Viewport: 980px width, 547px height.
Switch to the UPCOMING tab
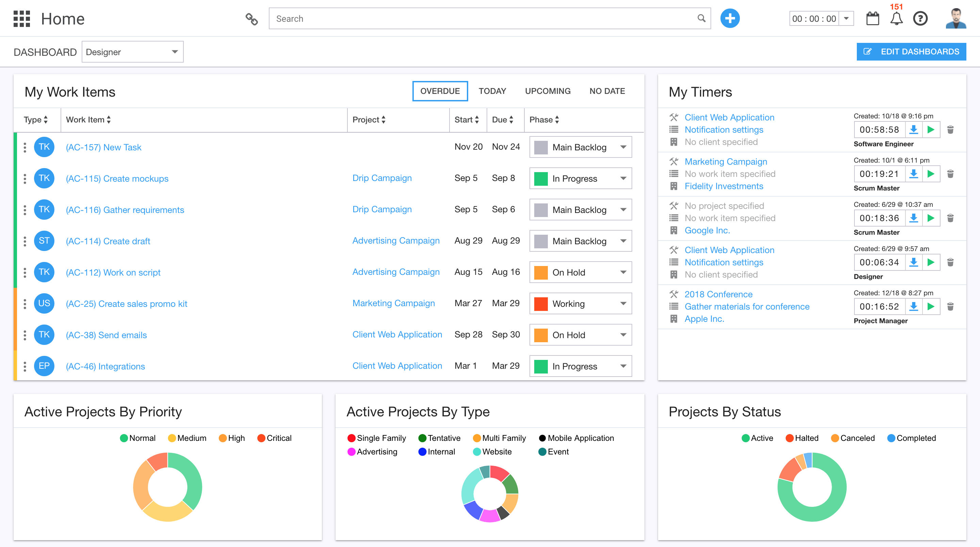coord(548,91)
